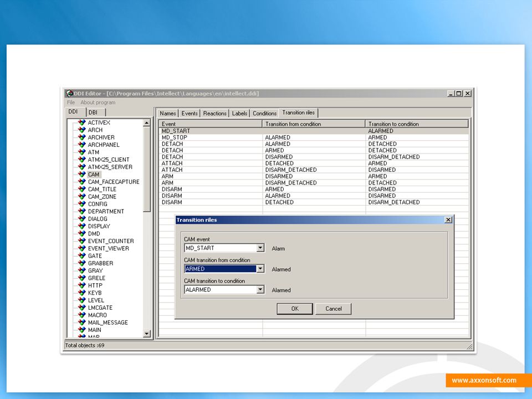Click the object tree scrollbar thumb

point(146,170)
